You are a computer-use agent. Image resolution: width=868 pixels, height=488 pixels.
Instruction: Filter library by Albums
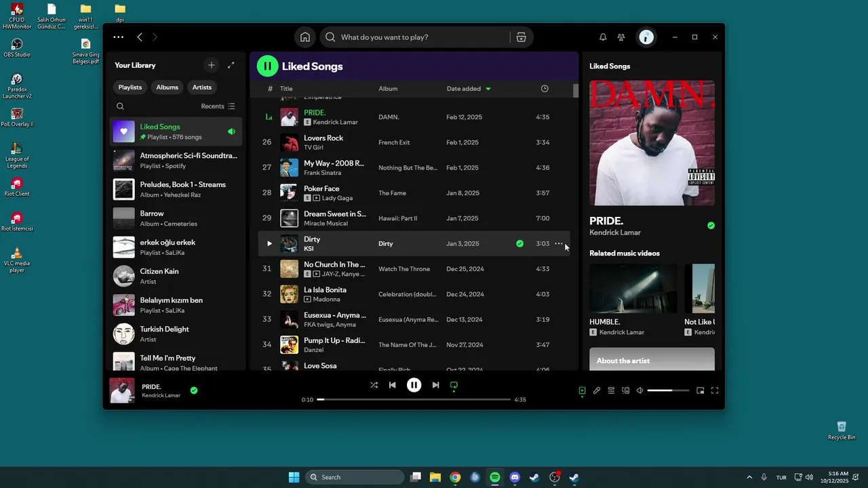(167, 87)
